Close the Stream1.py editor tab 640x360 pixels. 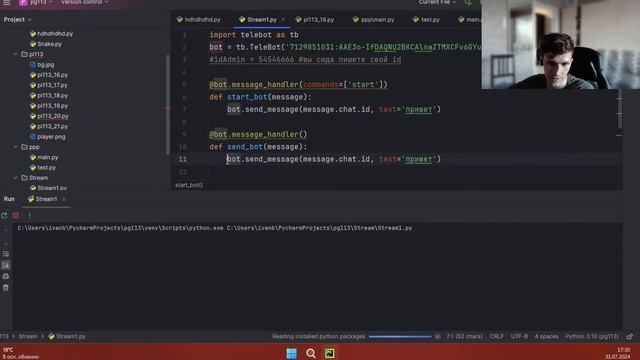tap(283, 20)
